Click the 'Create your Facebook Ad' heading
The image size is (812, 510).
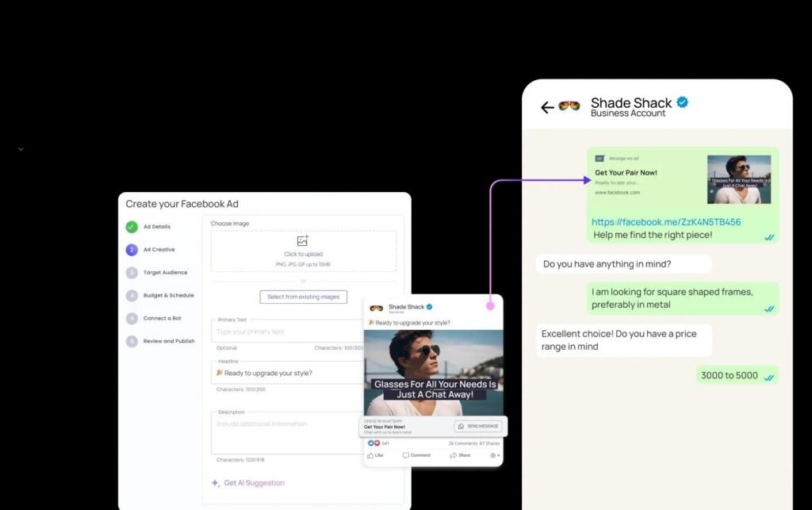click(x=182, y=204)
